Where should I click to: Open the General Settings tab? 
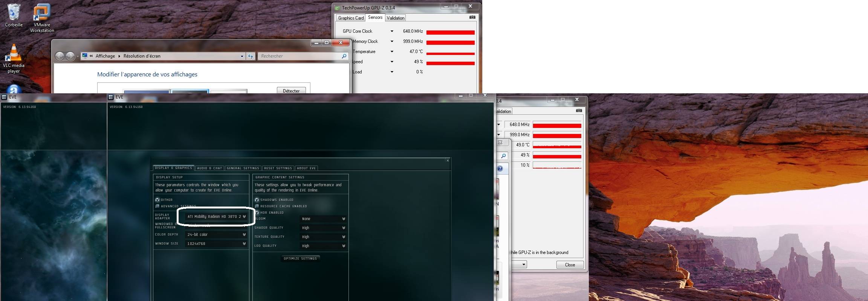click(243, 168)
